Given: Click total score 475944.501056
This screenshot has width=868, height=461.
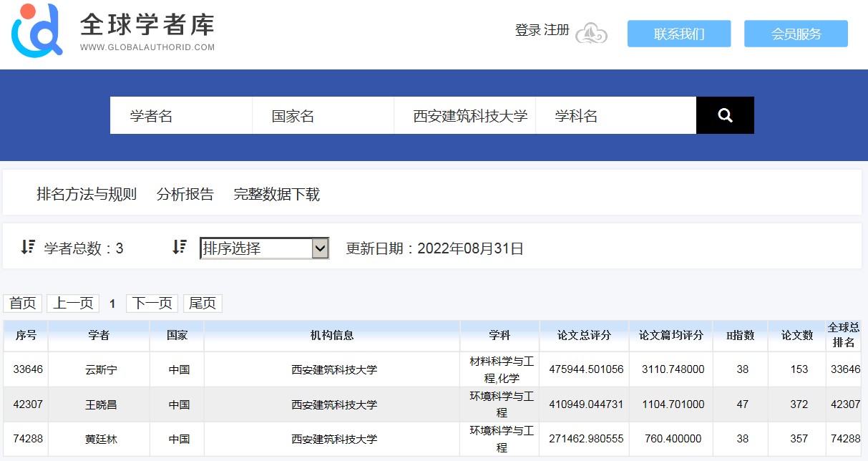Looking at the screenshot, I should pos(586,369).
